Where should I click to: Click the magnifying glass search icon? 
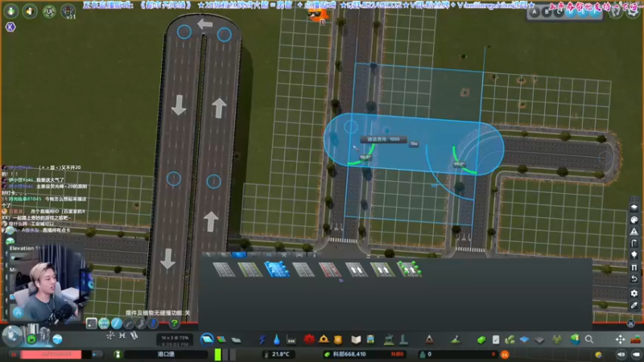pyautogui.click(x=589, y=339)
